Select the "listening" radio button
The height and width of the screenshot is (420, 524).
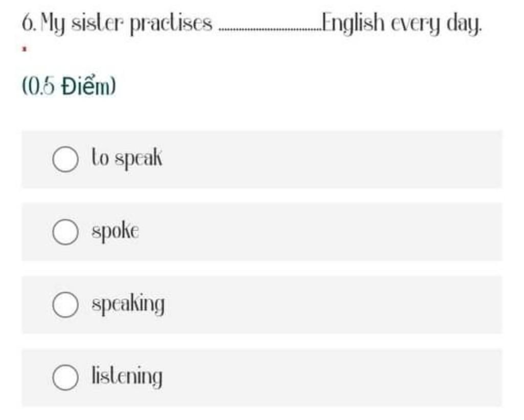(x=65, y=377)
